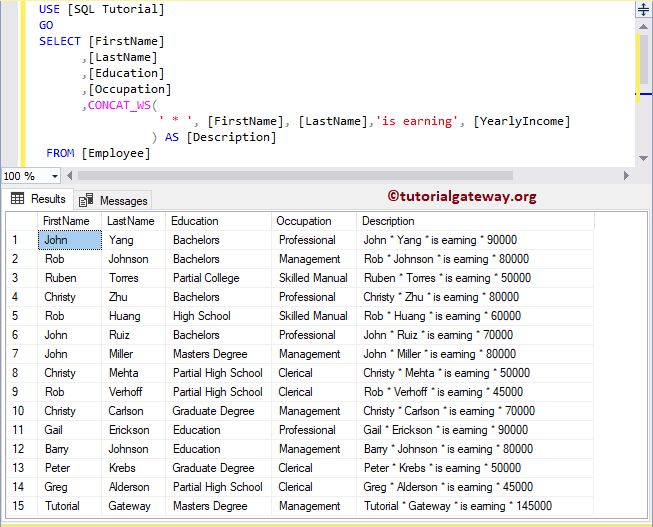Click the split-window icon above the editor scrollbar
Viewport: 653px width, 527px height.
click(x=643, y=9)
